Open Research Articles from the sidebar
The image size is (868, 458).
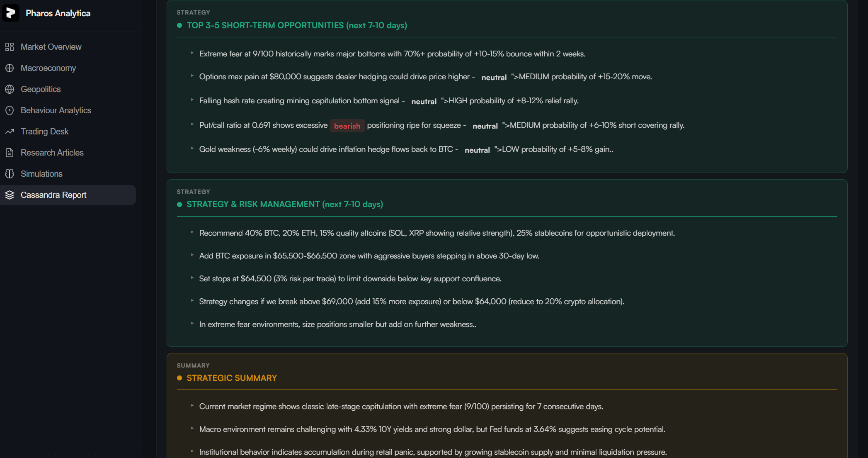pos(52,153)
